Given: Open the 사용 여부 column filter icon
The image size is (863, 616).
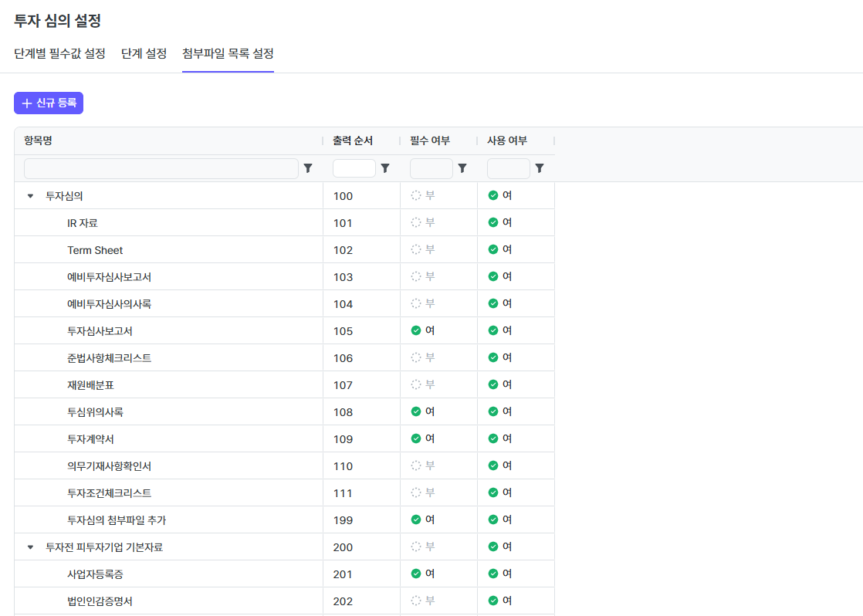Looking at the screenshot, I should 540,168.
